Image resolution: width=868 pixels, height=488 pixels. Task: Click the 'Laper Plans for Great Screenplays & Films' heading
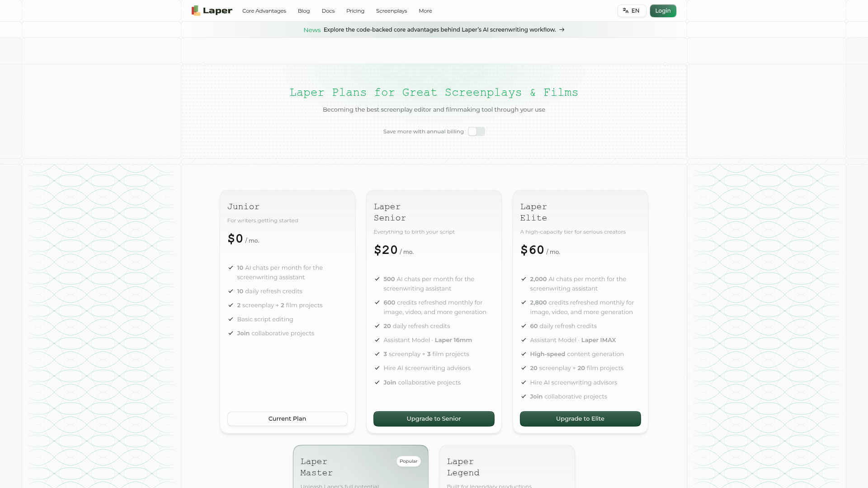[434, 93]
